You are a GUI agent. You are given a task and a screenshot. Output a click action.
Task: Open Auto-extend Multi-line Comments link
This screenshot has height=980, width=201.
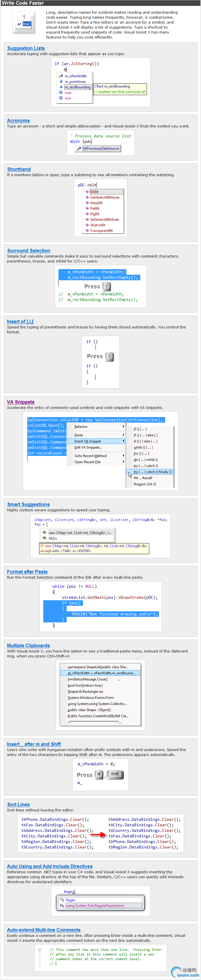point(44,930)
